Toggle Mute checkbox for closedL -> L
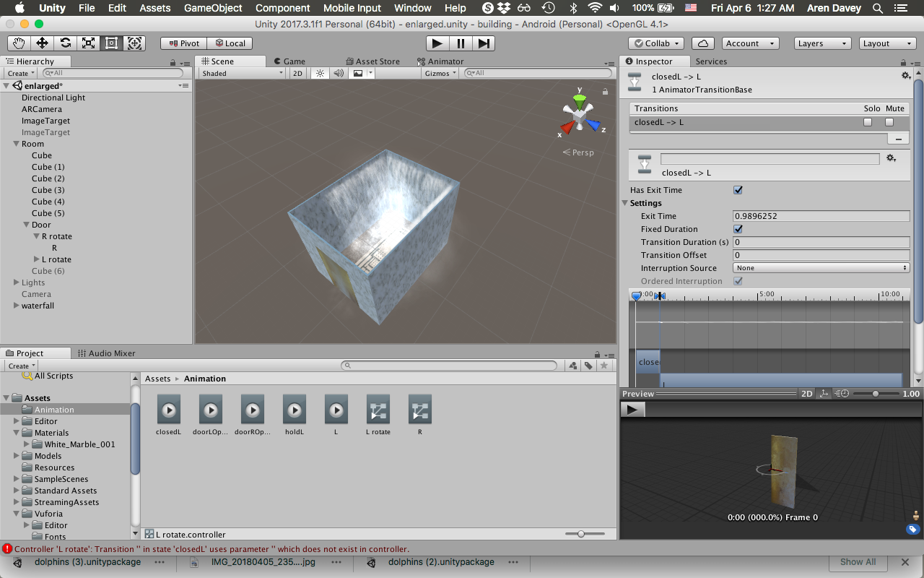The width and height of the screenshot is (924, 578). [x=889, y=122]
